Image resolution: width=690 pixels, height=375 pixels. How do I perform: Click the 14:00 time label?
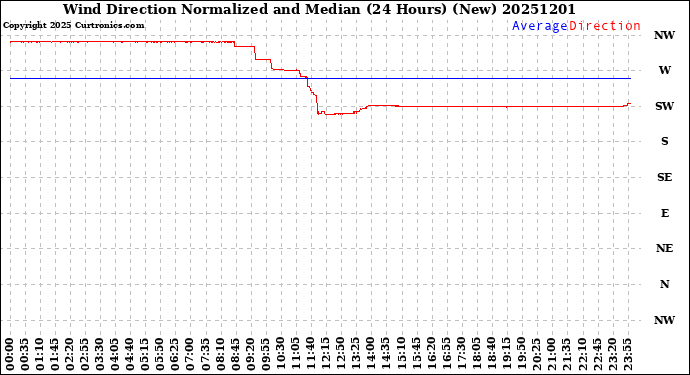tap(371, 354)
